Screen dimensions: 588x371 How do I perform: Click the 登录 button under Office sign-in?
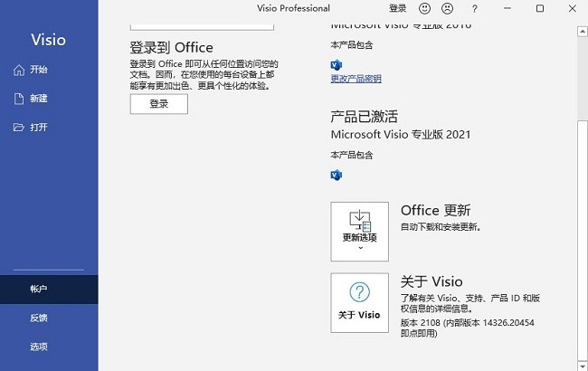(x=158, y=104)
